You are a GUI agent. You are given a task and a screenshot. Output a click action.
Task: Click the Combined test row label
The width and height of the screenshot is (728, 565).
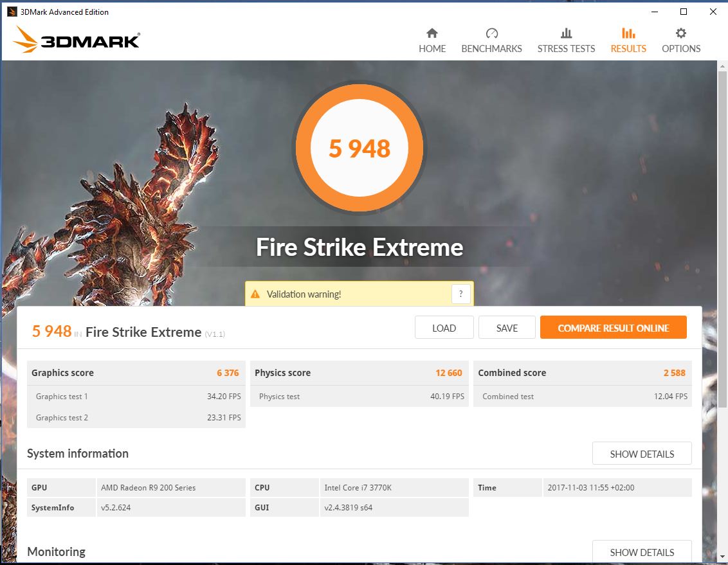(508, 396)
